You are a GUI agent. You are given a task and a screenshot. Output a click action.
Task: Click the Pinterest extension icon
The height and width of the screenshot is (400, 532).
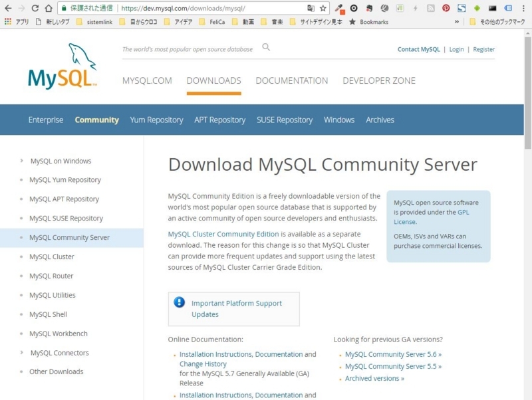click(x=446, y=8)
